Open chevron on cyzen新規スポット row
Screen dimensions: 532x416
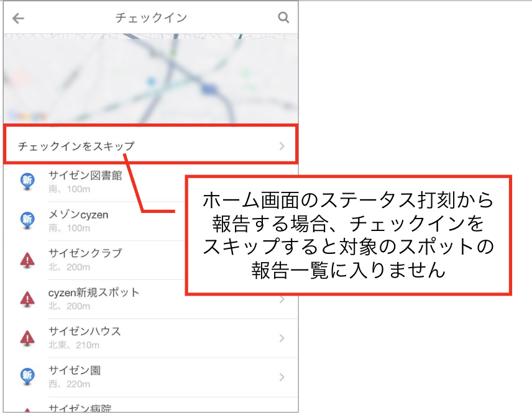point(282,300)
